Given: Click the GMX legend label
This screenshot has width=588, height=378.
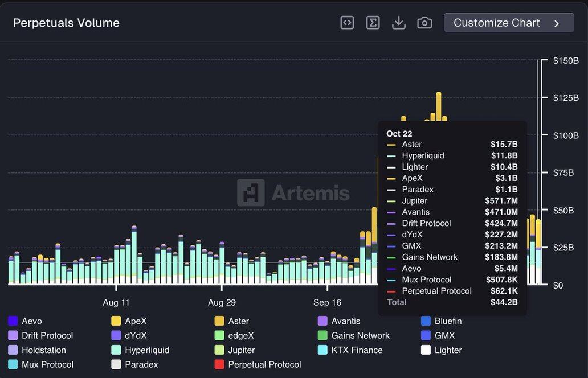Looking at the screenshot, I should click(x=444, y=335).
